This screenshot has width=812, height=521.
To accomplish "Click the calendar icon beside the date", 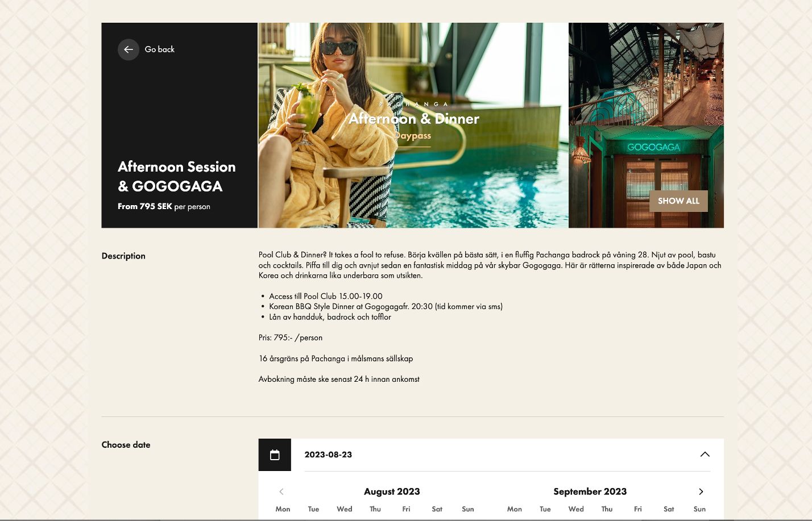I will (275, 455).
